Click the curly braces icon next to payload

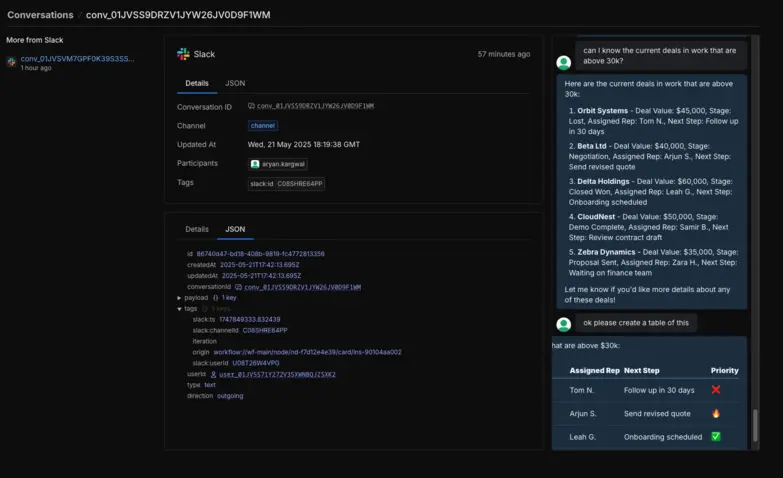(x=215, y=298)
